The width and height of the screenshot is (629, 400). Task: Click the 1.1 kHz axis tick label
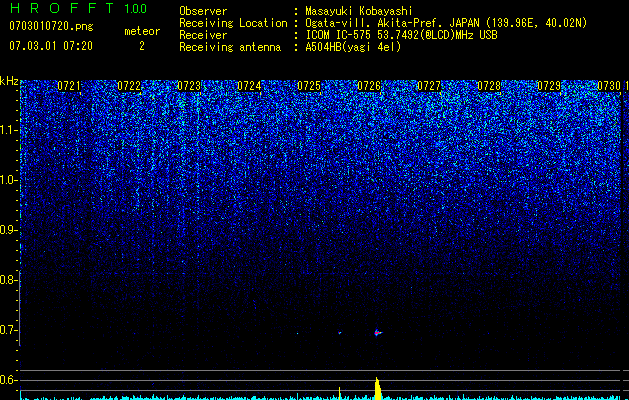(8, 130)
